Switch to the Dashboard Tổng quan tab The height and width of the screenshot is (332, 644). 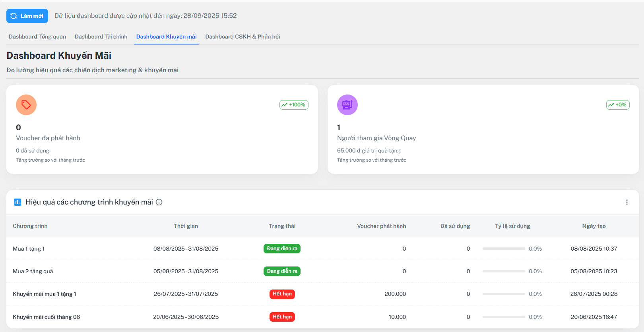point(37,37)
